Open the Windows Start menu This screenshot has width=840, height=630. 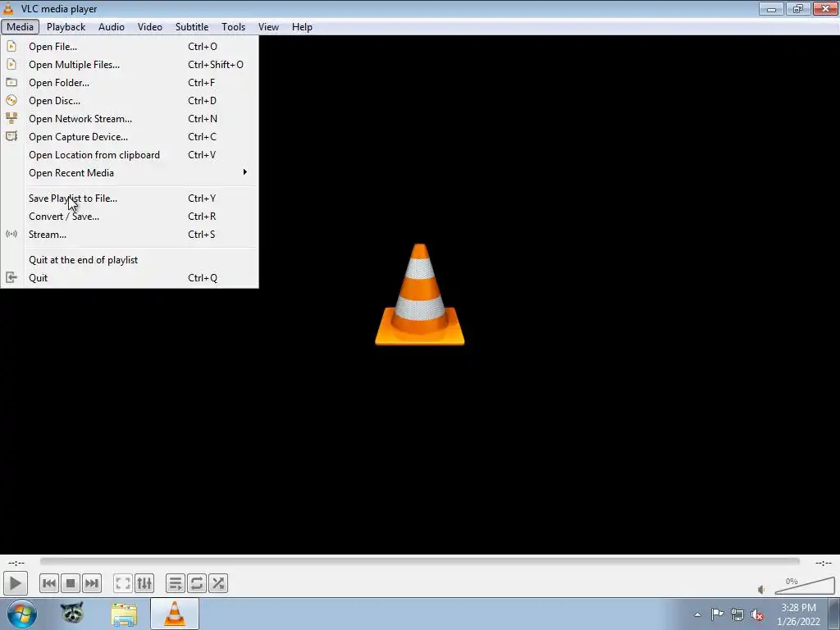pyautogui.click(x=22, y=614)
